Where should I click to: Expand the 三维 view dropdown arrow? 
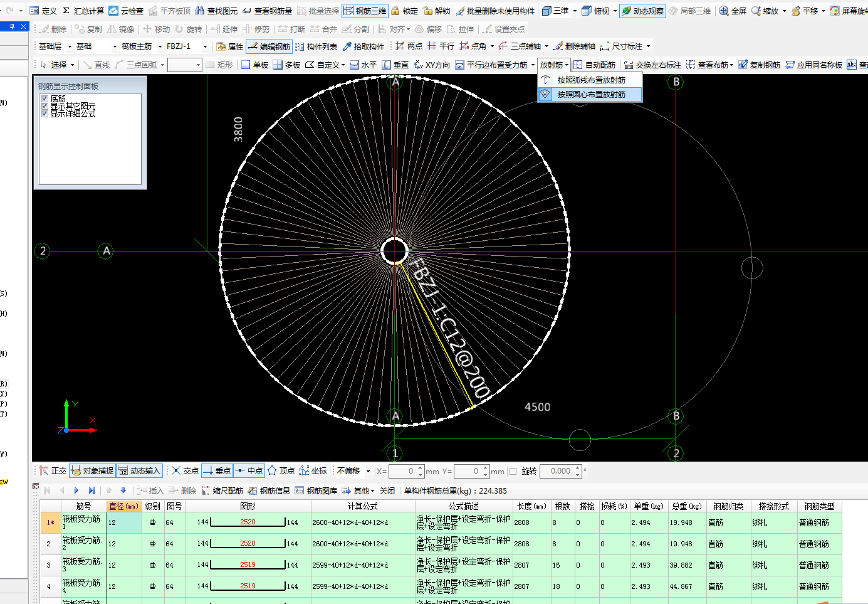[x=575, y=11]
